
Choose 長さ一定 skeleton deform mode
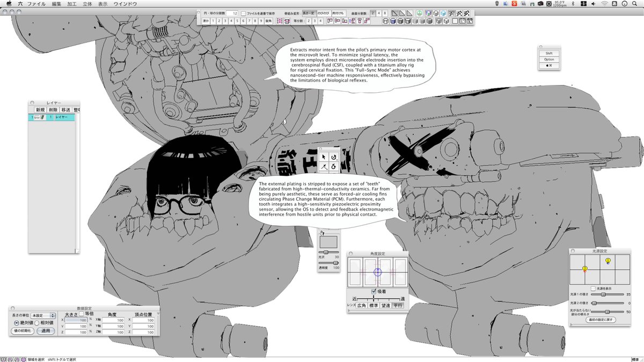point(309,13)
